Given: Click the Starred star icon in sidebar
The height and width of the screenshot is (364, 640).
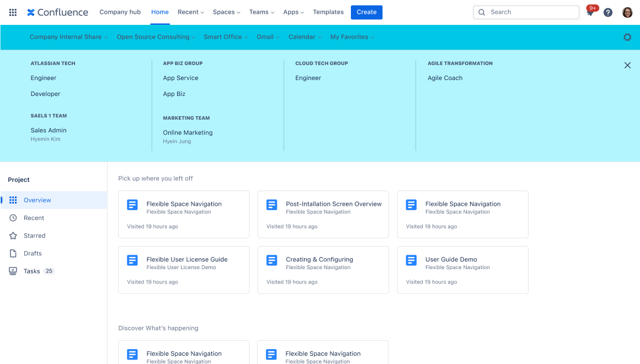Looking at the screenshot, I should 13,235.
